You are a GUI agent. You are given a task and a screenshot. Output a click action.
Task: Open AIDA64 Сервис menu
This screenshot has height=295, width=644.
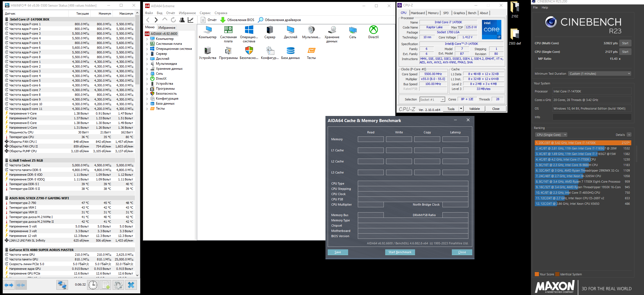pos(205,13)
